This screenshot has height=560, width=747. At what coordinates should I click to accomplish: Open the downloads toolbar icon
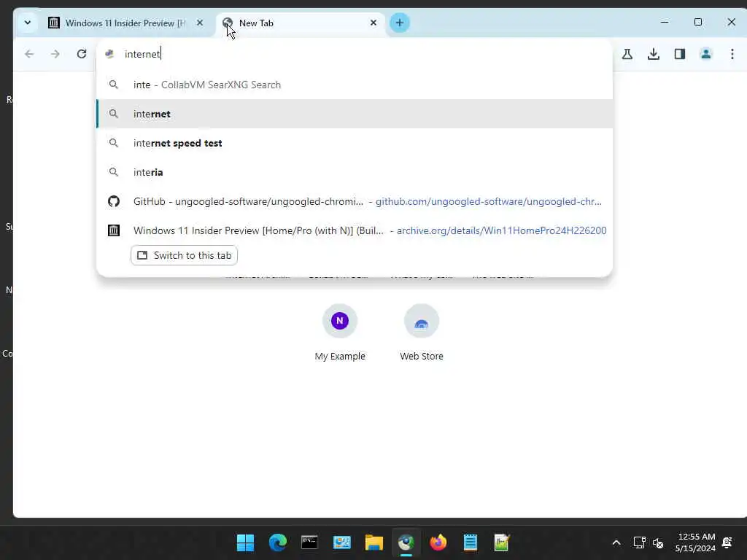click(654, 54)
